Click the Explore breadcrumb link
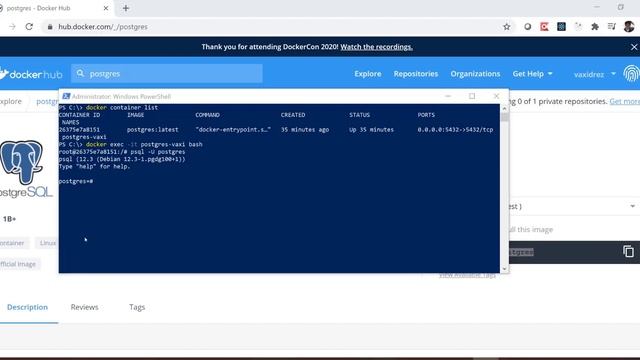 click(x=11, y=101)
